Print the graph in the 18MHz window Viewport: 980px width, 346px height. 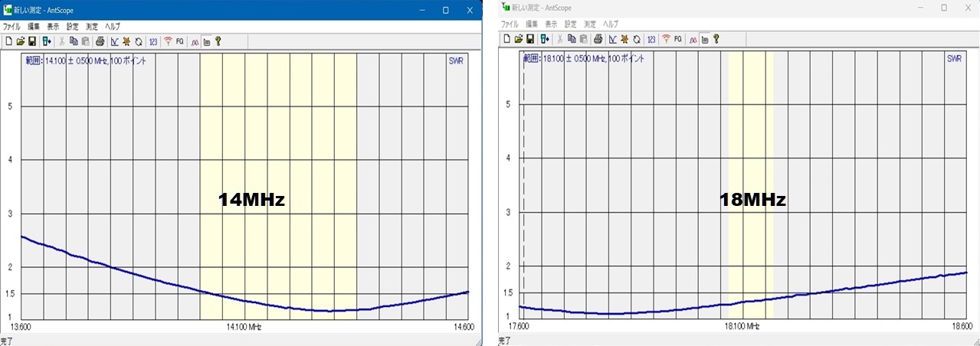click(598, 38)
